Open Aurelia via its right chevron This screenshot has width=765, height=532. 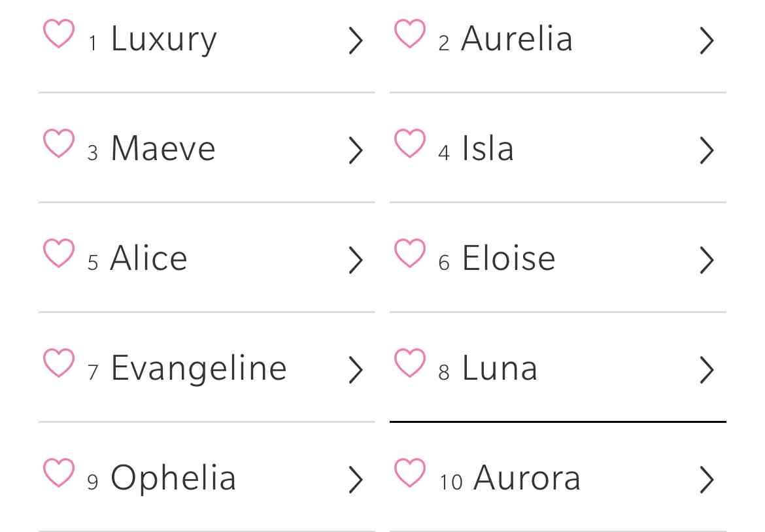tap(707, 41)
